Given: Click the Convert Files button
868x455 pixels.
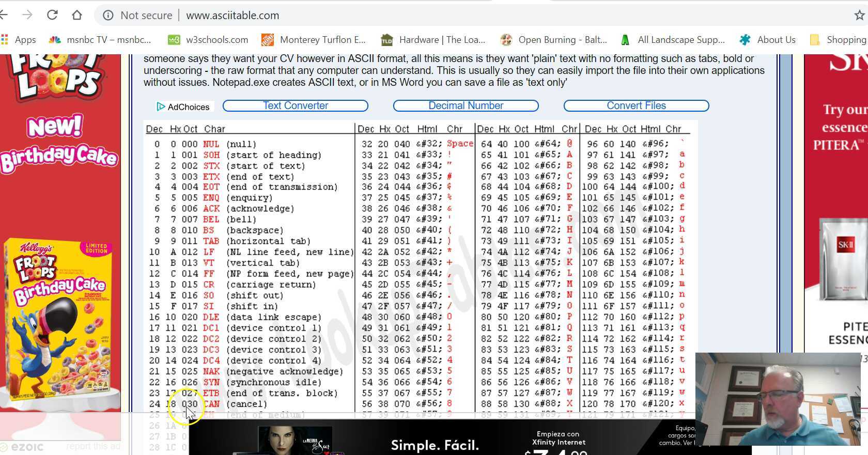Looking at the screenshot, I should (x=637, y=105).
